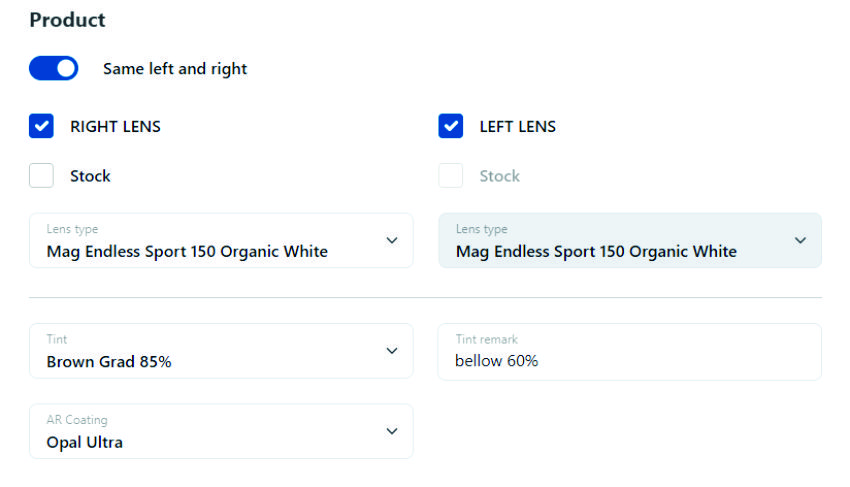Toggle the Same left and right switch
Viewport: 850px width, 487px height.
[53, 68]
